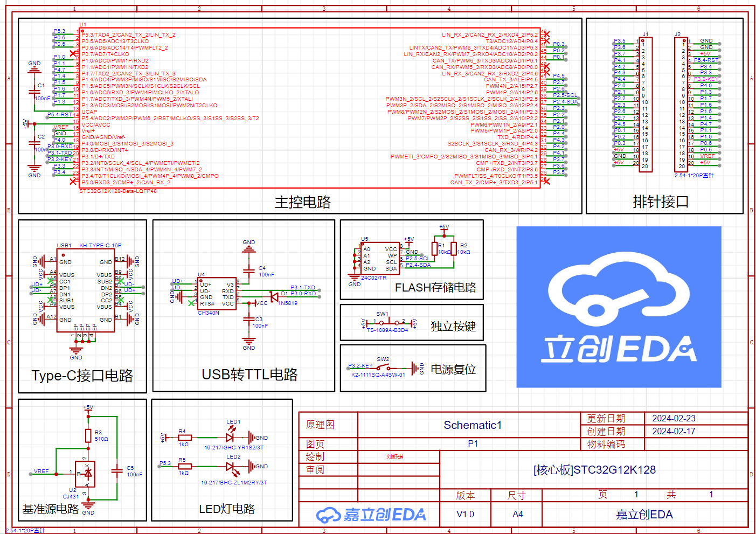This screenshot has width=756, height=534.
Task: Click the [核心板]STC32G12K128 project name text
Action: (594, 470)
